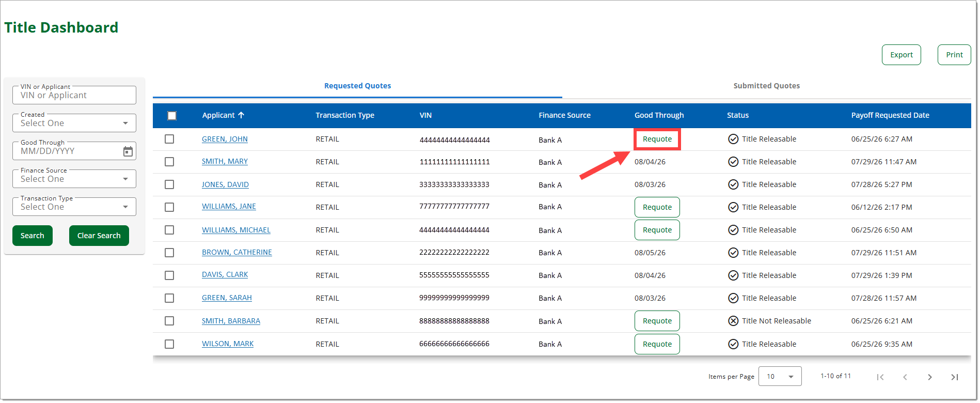Sort by VIN column header
The image size is (980, 403).
click(425, 115)
